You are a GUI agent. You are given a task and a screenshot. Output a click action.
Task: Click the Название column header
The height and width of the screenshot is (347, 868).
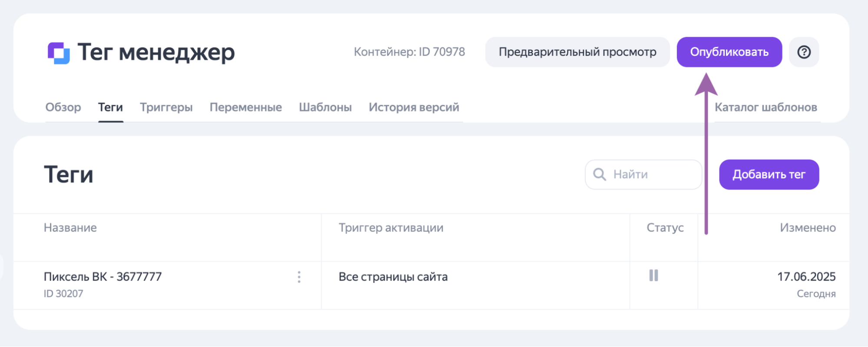click(70, 228)
